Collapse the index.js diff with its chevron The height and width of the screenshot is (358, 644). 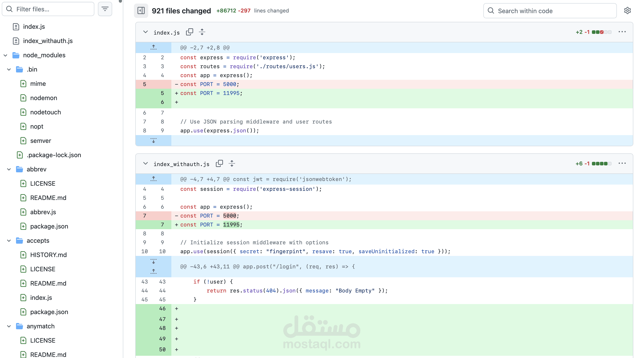[145, 32]
